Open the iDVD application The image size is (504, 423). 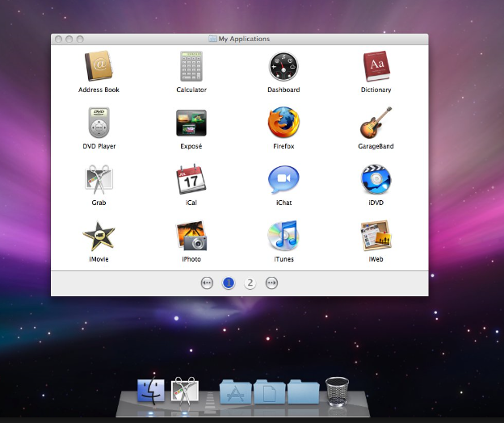(376, 179)
